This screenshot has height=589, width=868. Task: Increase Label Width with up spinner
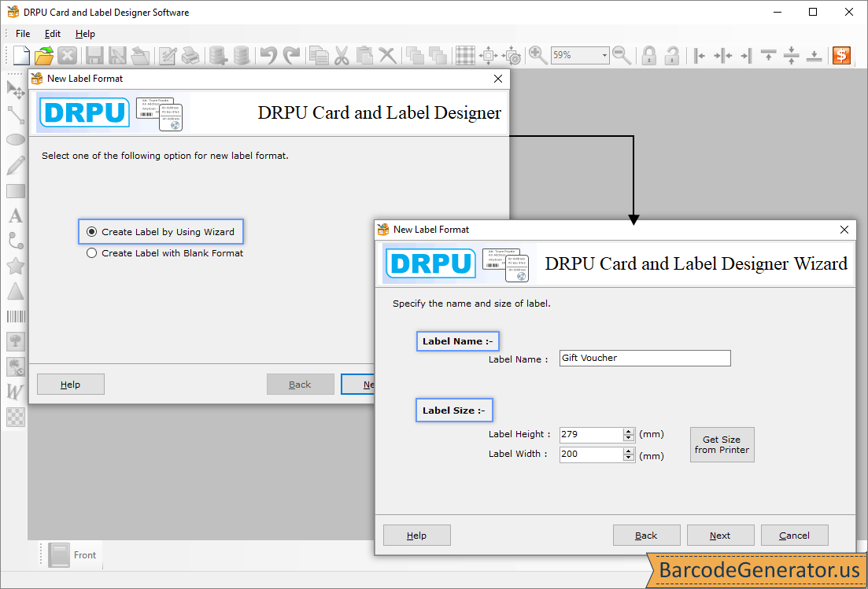click(x=628, y=451)
